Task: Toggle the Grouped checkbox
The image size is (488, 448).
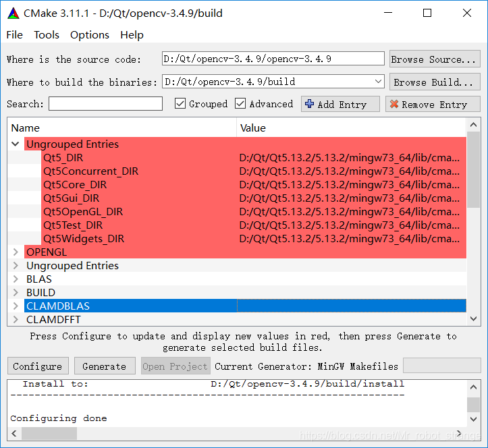Action: 200,104
